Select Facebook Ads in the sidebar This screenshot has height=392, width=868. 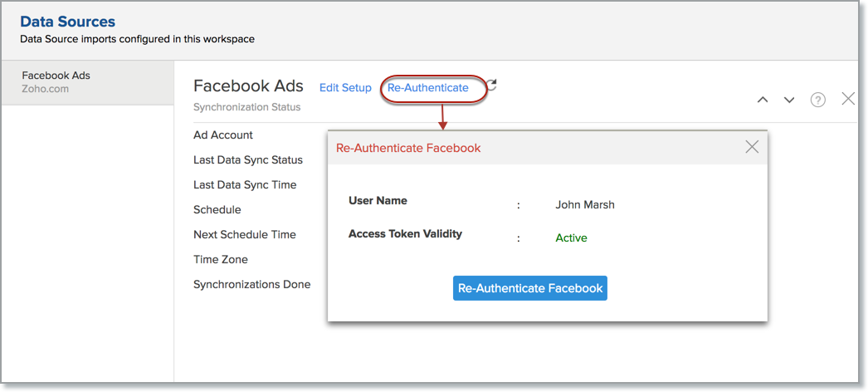(x=56, y=81)
